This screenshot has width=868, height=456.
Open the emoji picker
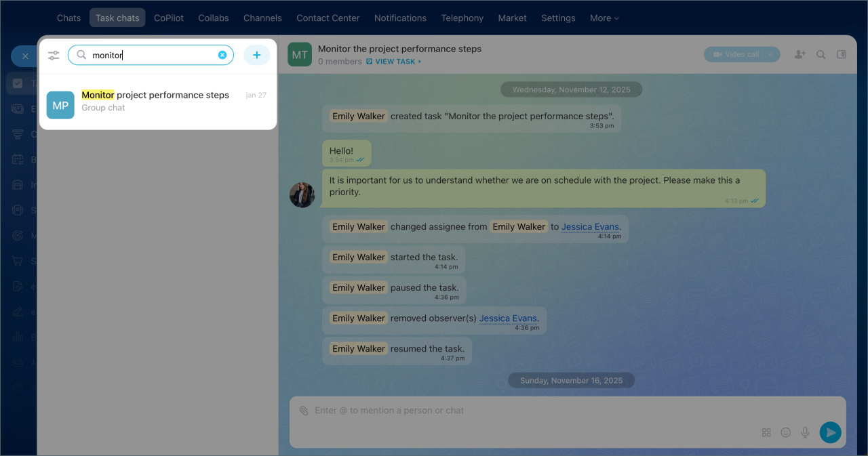786,432
